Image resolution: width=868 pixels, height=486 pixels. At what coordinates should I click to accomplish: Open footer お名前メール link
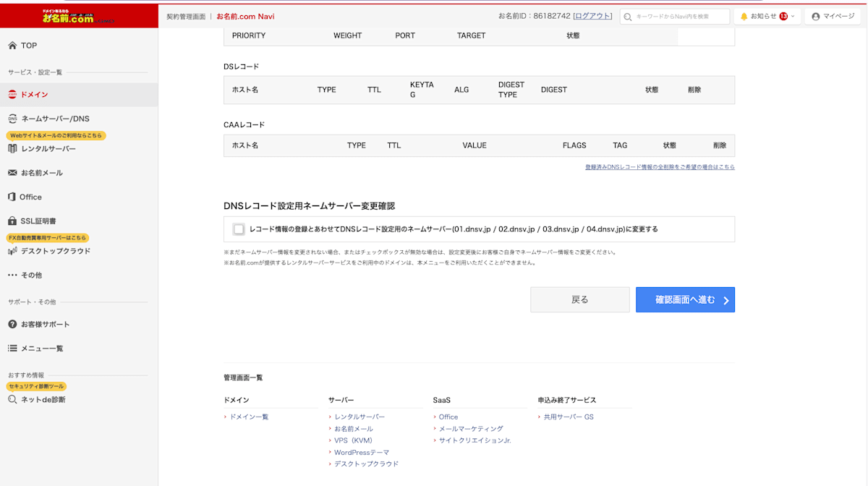(354, 429)
